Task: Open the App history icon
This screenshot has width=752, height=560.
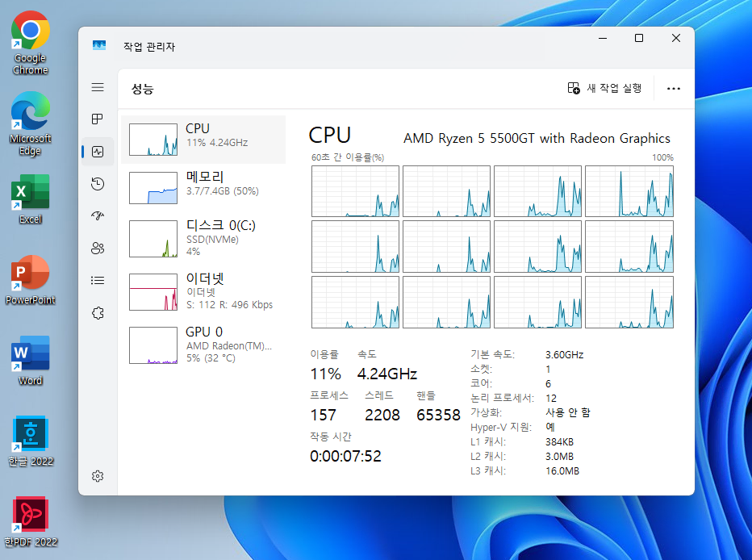Action: (x=98, y=184)
